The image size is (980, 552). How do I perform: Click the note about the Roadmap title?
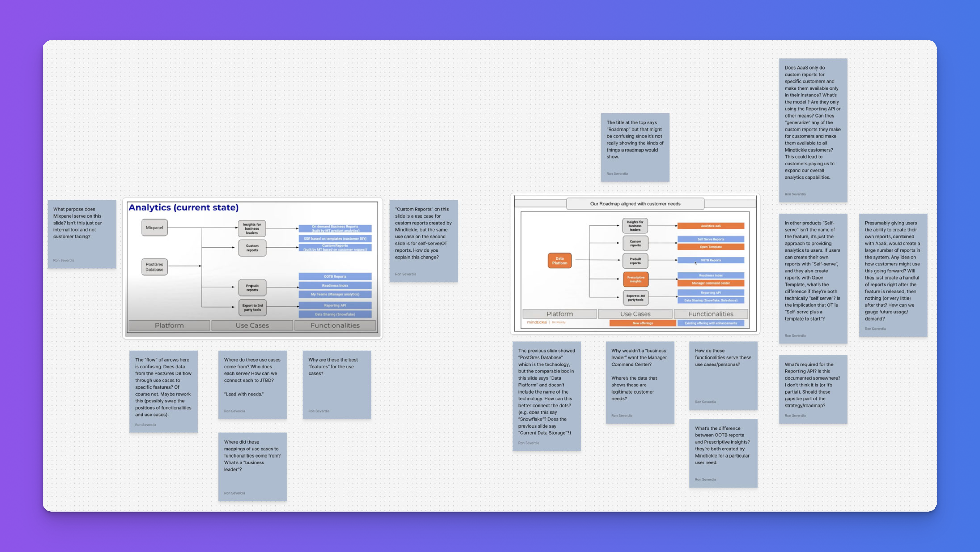634,147
